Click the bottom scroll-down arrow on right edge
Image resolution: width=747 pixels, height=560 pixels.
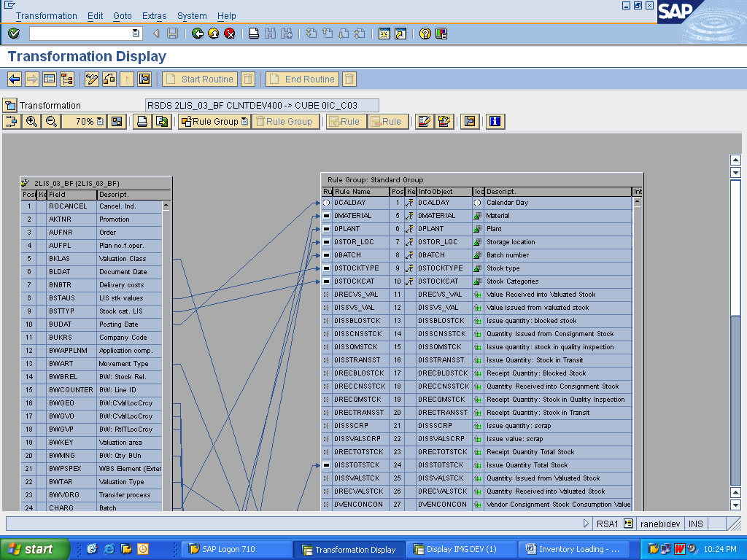click(735, 505)
